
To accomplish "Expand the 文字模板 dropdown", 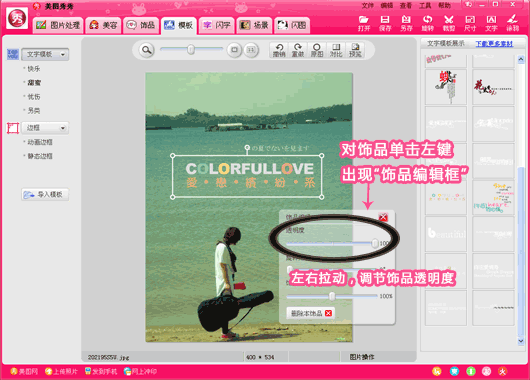I will (45, 54).
